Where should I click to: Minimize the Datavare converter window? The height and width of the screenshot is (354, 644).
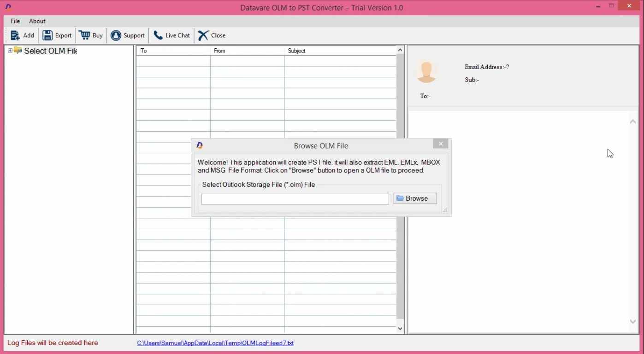(598, 6)
